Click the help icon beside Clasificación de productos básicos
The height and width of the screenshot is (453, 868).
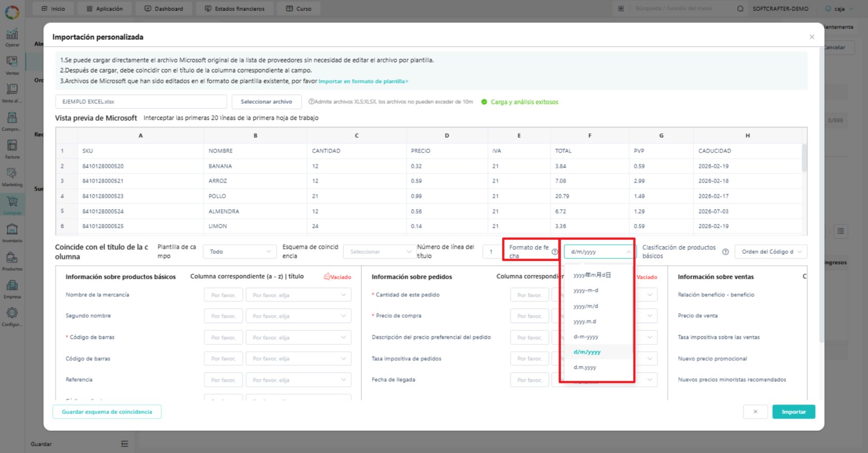click(725, 252)
